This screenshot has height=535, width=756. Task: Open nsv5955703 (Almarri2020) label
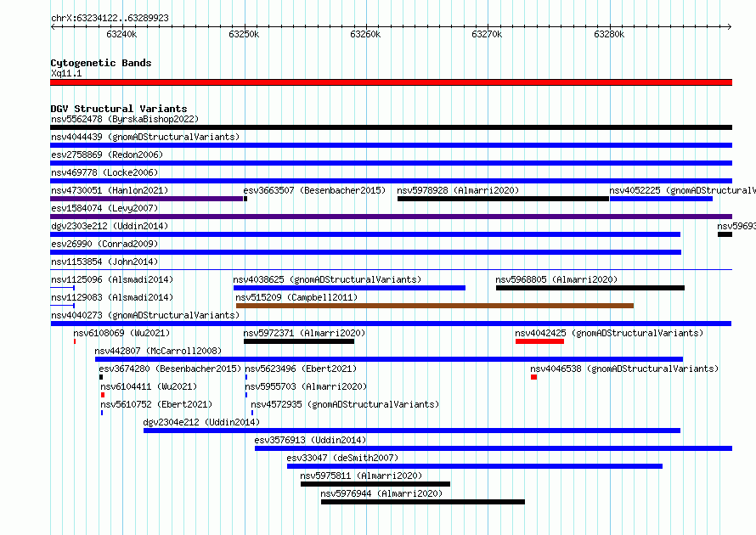coord(306,386)
